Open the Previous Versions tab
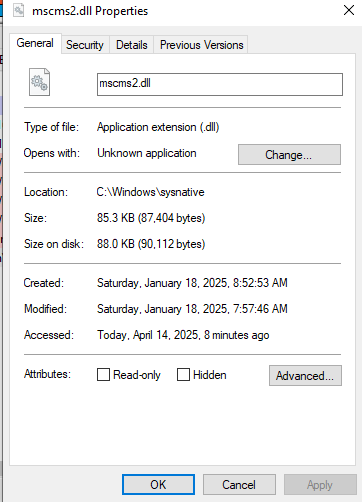The width and height of the screenshot is (362, 502). coord(202,45)
